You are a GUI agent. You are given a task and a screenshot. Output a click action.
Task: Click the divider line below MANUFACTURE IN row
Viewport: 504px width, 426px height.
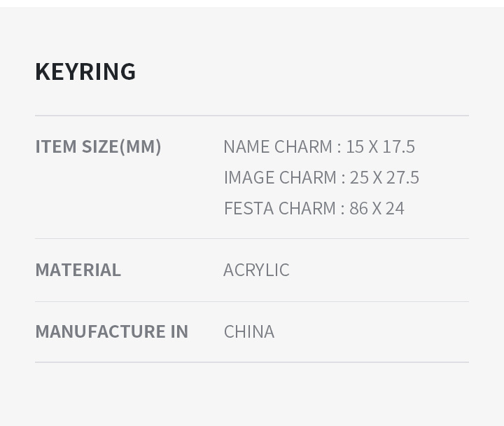(x=252, y=362)
